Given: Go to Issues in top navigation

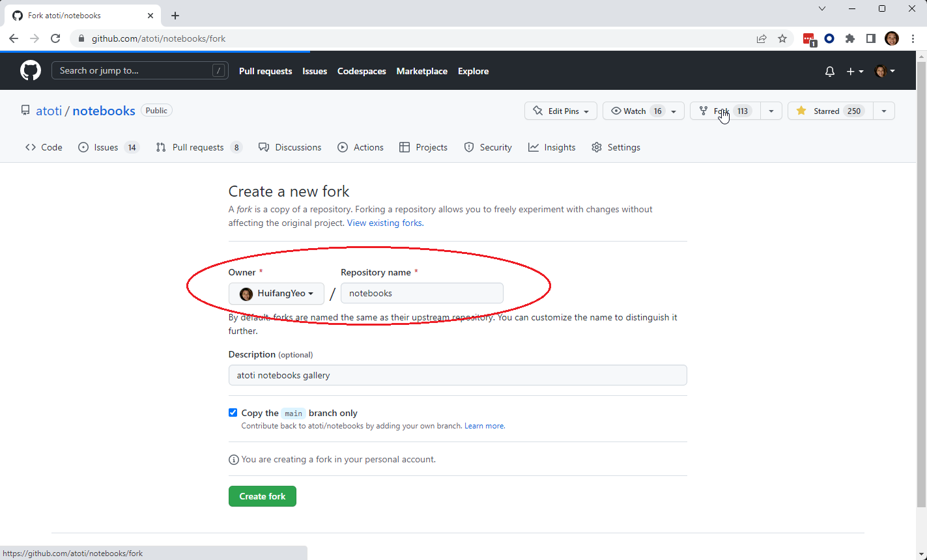Looking at the screenshot, I should point(315,71).
